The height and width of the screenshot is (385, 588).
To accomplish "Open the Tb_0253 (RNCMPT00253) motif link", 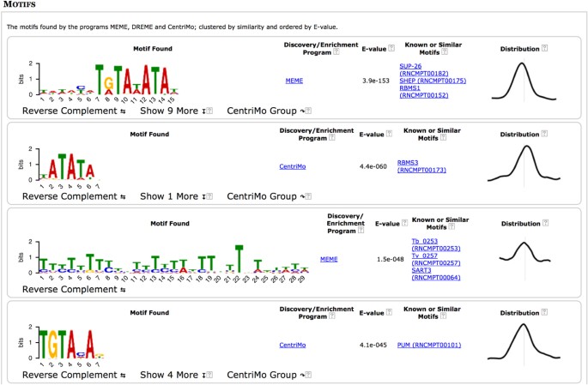I will pos(436,244).
